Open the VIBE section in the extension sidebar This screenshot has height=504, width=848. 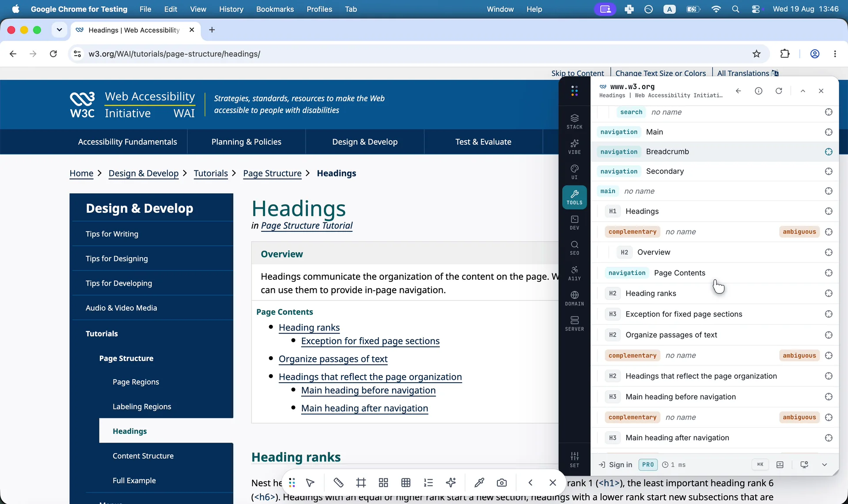click(574, 147)
